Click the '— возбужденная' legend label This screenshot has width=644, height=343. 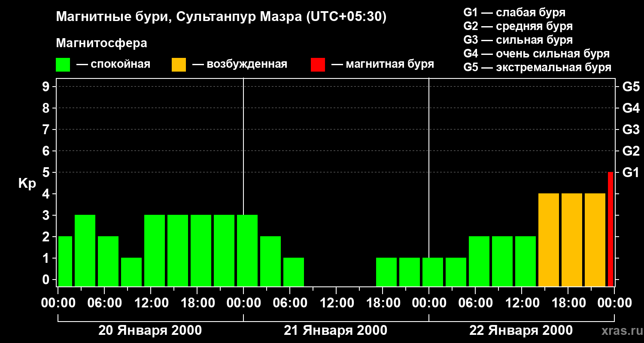click(240, 65)
